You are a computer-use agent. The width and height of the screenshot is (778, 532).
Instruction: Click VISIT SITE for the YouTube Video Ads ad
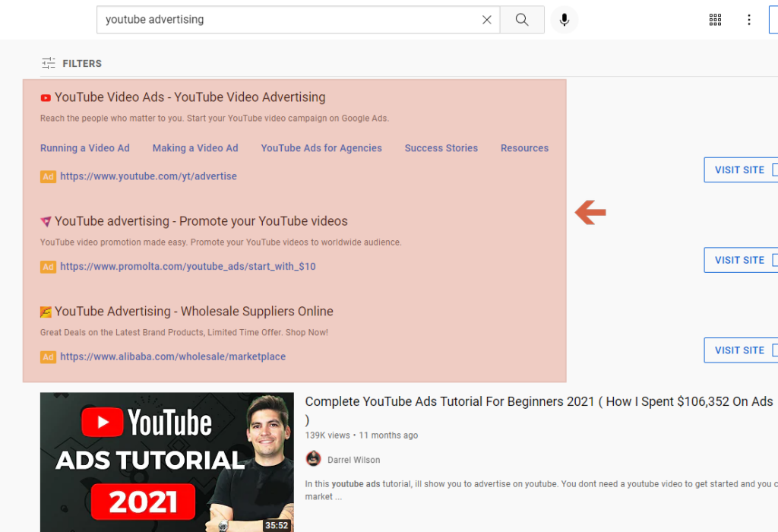741,169
